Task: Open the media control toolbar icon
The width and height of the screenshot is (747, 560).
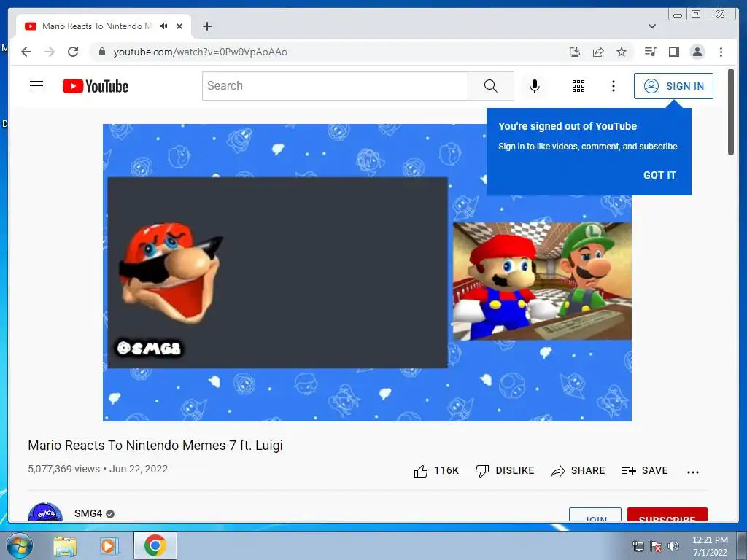Action: 650,52
